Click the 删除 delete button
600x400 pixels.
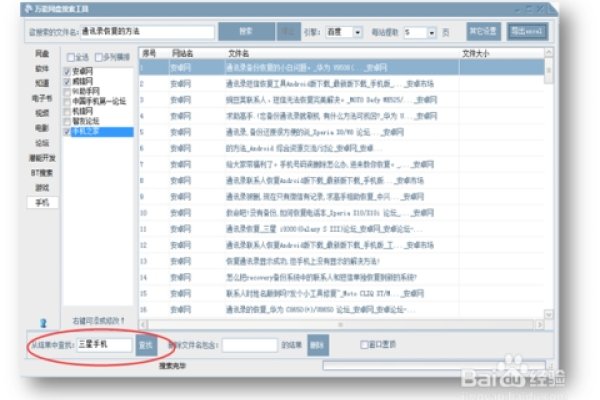pos(318,345)
